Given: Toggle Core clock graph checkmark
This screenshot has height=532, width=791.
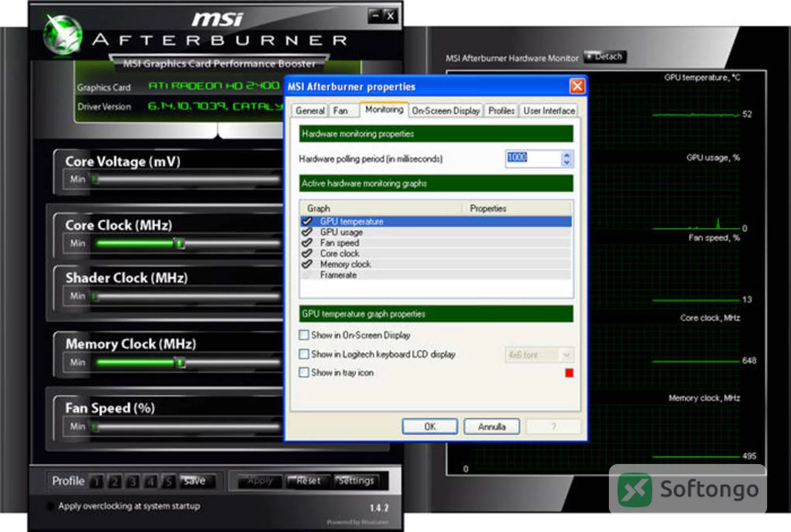Looking at the screenshot, I should click(307, 253).
